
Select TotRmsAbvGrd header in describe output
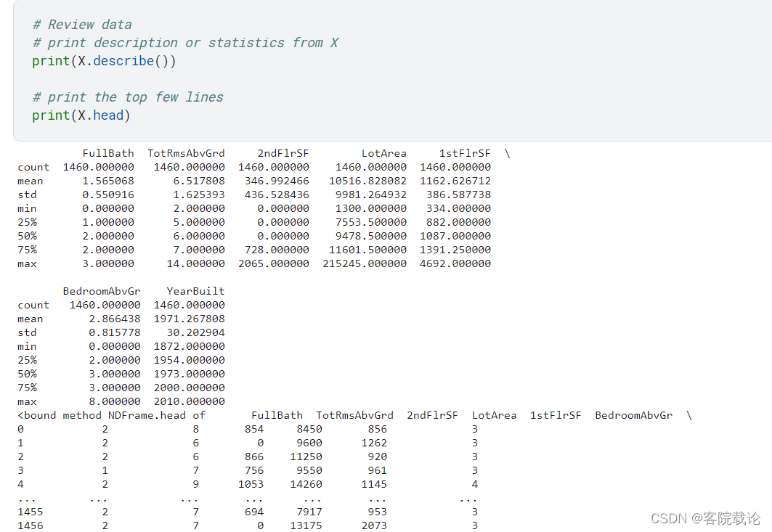pos(186,154)
